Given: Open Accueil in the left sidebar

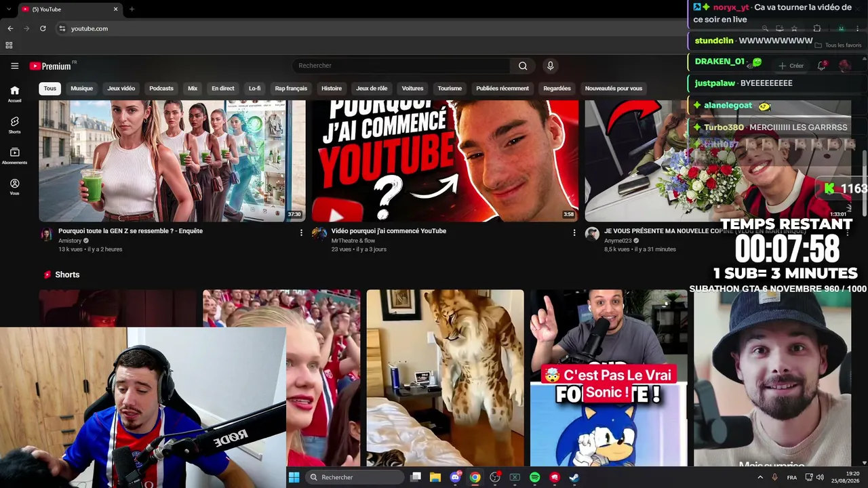Looking at the screenshot, I should click(x=14, y=94).
